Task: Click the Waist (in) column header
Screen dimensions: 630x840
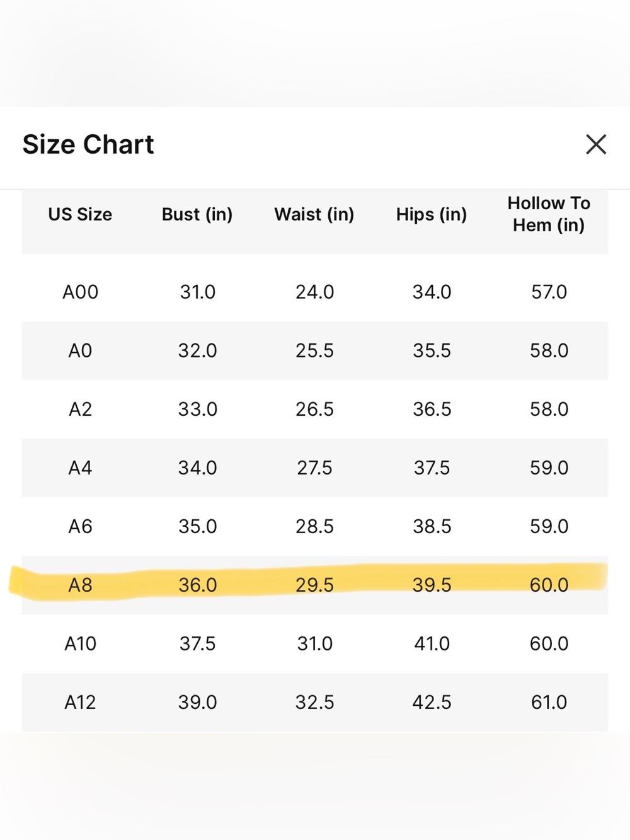Action: (x=314, y=214)
